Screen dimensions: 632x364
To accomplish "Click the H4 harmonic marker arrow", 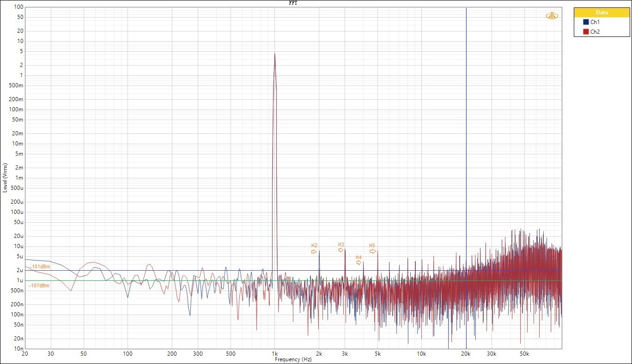I will click(x=359, y=262).
